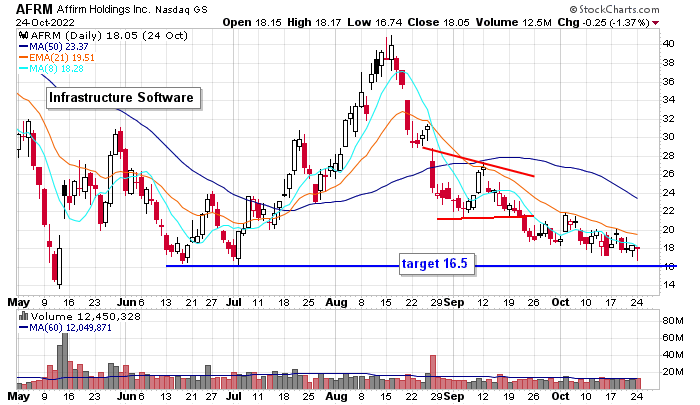Click the mid-August peak candlestick near 40

[x=392, y=52]
